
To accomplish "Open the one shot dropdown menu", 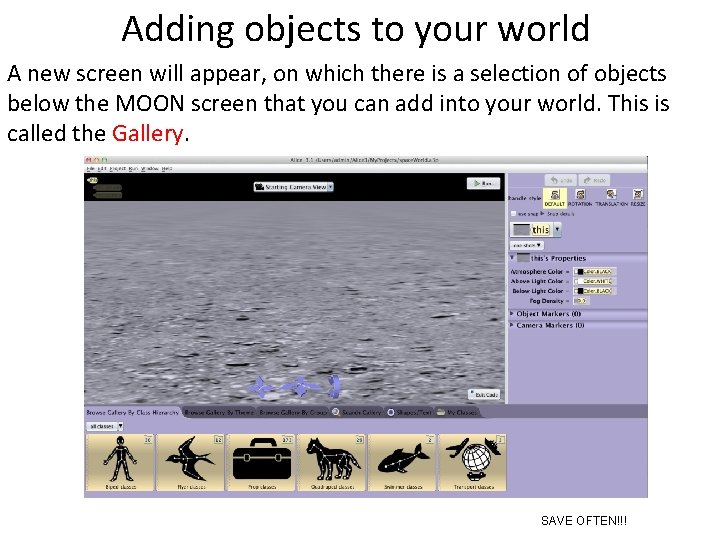I will 527,245.
